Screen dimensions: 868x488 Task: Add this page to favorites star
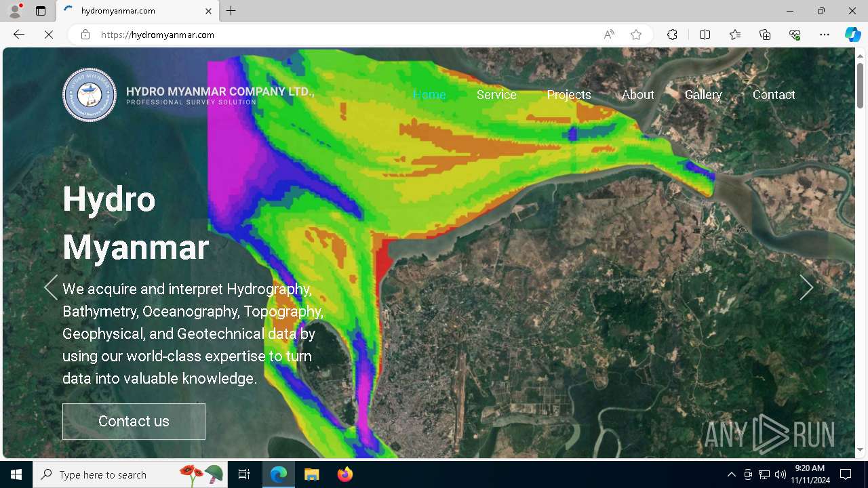[636, 35]
